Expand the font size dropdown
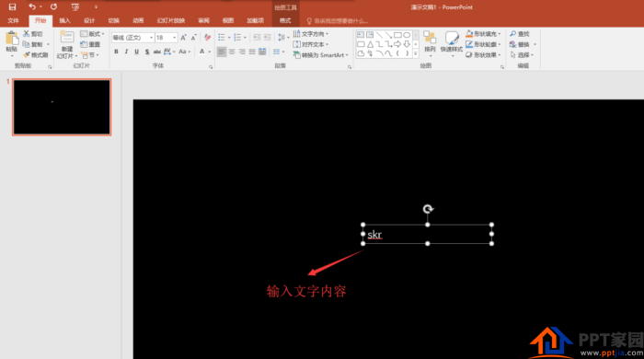Viewport: 644px width, 359px height. 175,38
